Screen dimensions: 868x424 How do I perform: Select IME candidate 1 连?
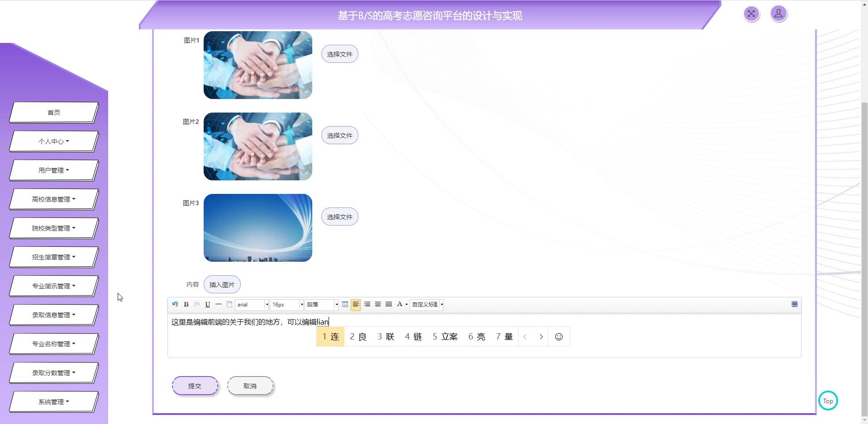(x=331, y=337)
